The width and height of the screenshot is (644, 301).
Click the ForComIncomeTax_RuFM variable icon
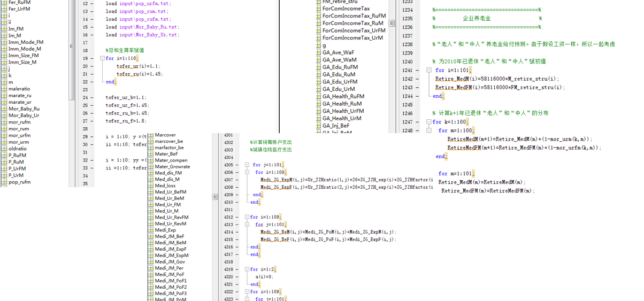[318, 16]
